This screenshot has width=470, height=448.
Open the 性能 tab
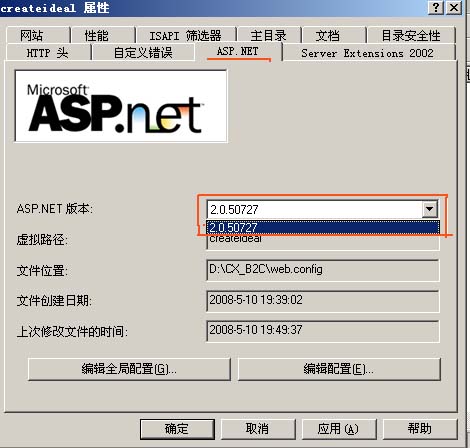point(103,35)
